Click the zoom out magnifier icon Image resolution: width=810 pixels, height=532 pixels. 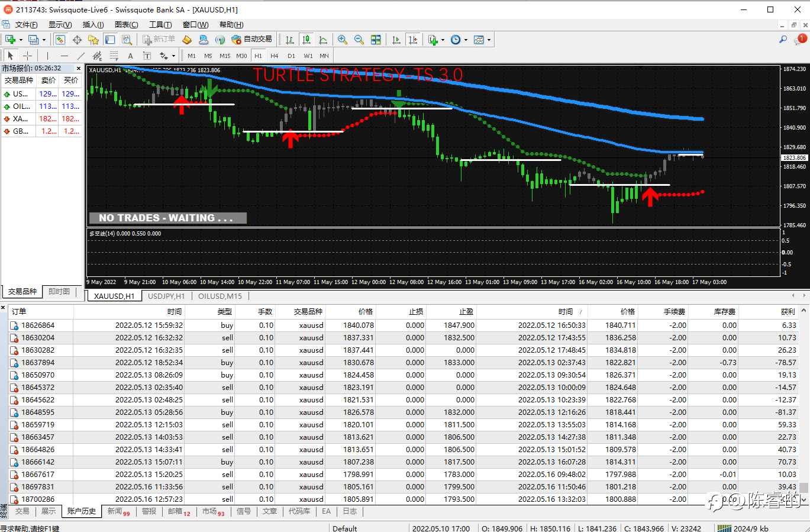[x=359, y=40]
